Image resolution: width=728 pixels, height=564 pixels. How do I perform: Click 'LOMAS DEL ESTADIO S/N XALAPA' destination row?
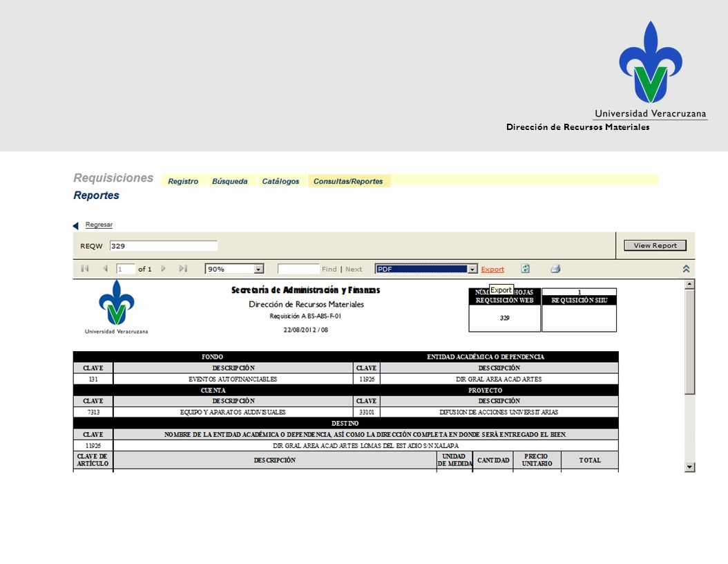pyautogui.click(x=365, y=446)
